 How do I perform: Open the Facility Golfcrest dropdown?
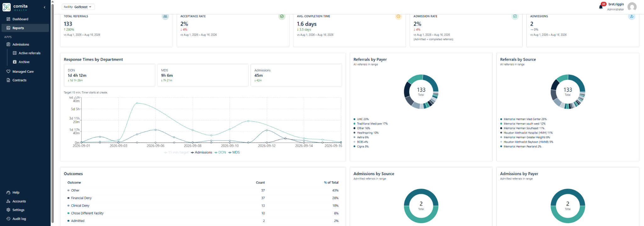pos(78,7)
